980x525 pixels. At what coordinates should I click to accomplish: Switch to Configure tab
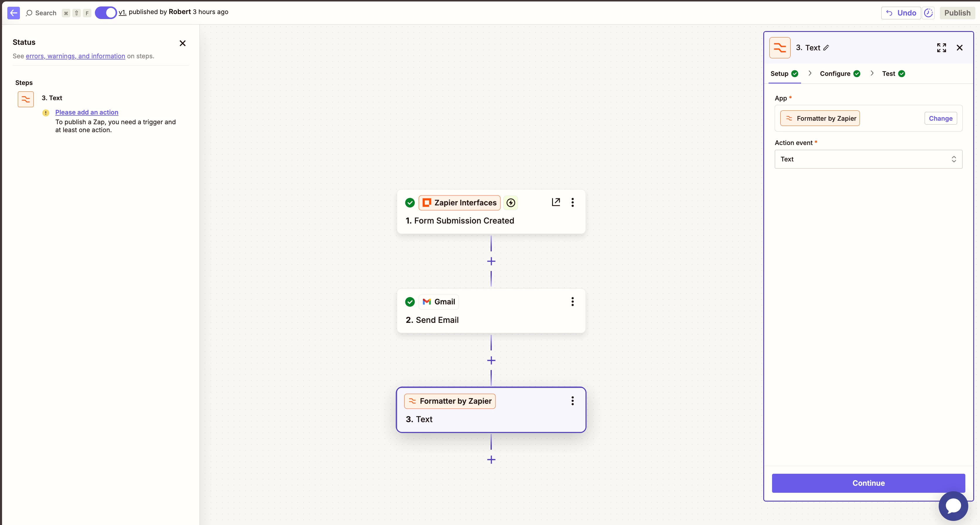[x=840, y=74]
